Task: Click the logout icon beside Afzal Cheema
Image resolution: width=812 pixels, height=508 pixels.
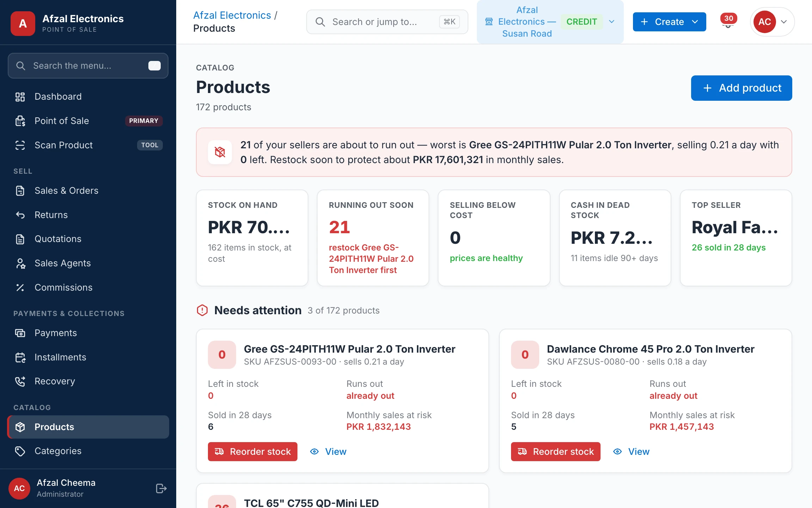Action: coord(161,488)
